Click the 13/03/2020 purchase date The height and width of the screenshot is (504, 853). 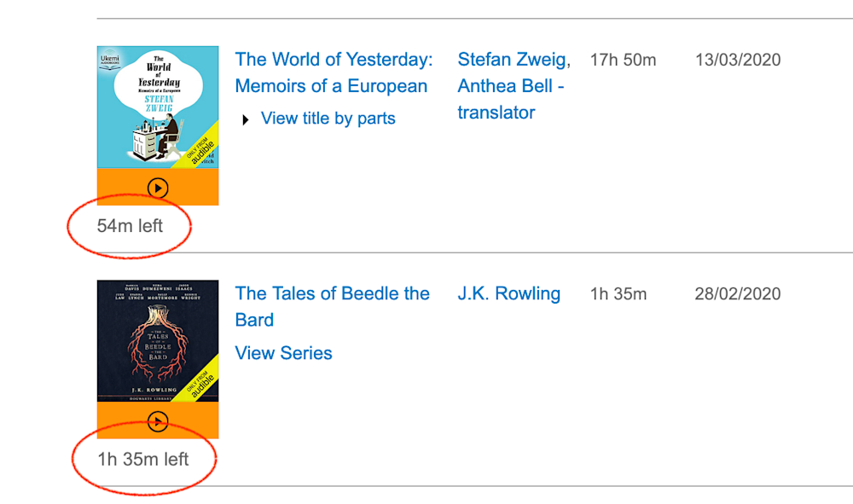tap(737, 60)
